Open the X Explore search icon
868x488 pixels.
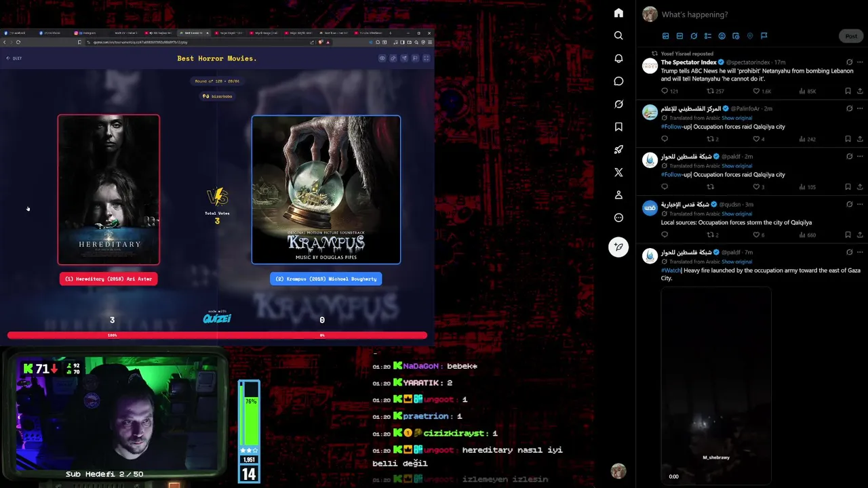[x=618, y=35]
